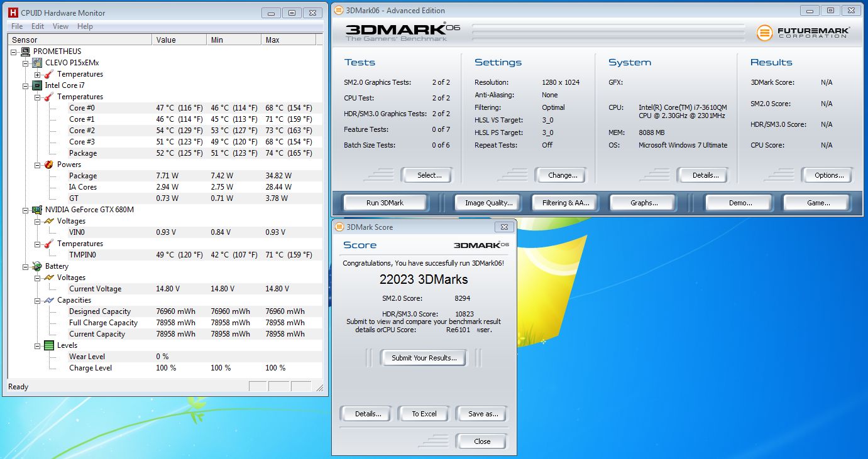868x459 pixels.
Task: Open the File menu in Hardware Monitor
Action: coord(17,26)
